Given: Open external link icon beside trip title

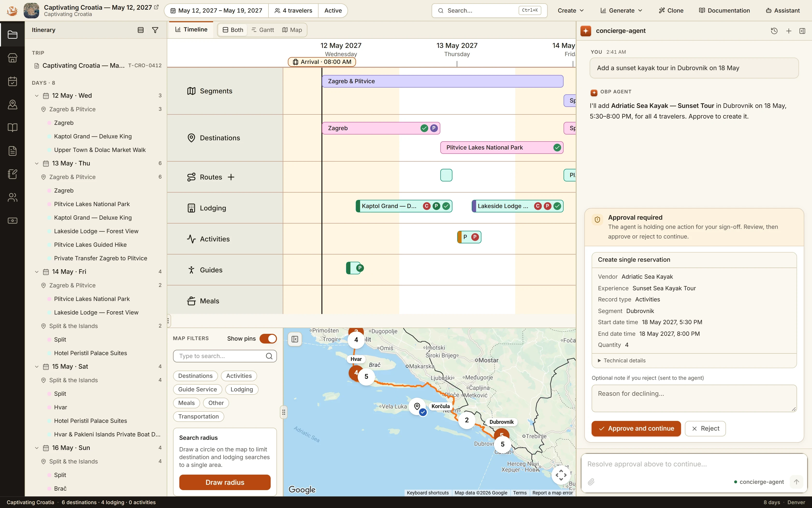Looking at the screenshot, I should point(156,7).
